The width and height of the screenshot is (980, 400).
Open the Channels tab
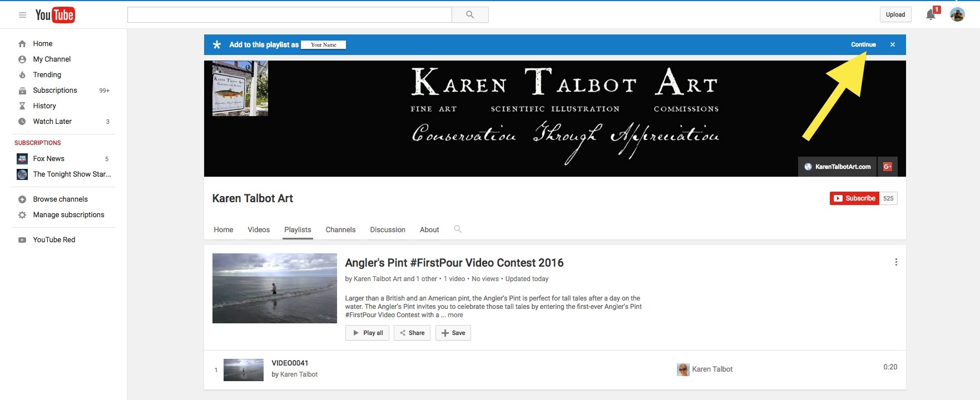(340, 229)
